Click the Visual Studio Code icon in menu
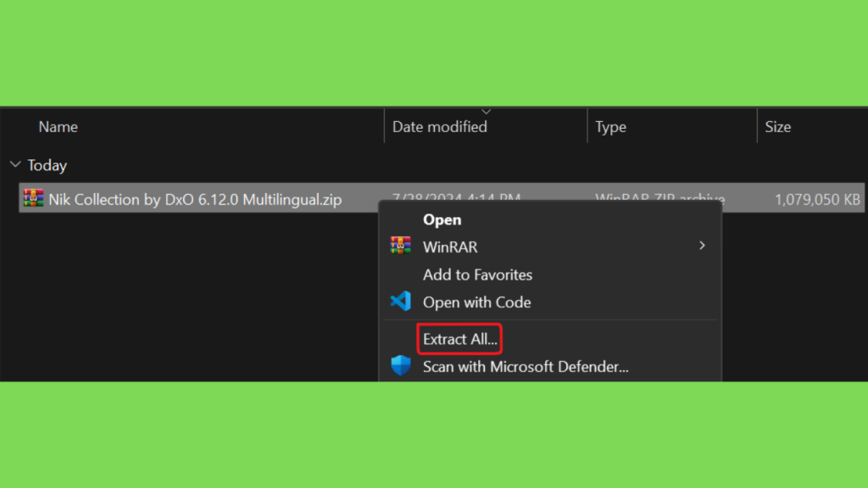This screenshot has width=868, height=488. tap(400, 301)
